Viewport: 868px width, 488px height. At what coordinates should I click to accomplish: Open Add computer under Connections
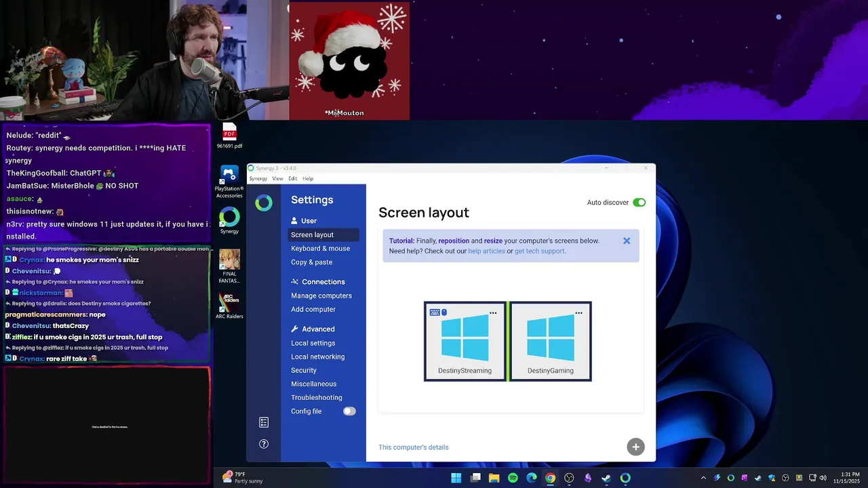tap(313, 309)
